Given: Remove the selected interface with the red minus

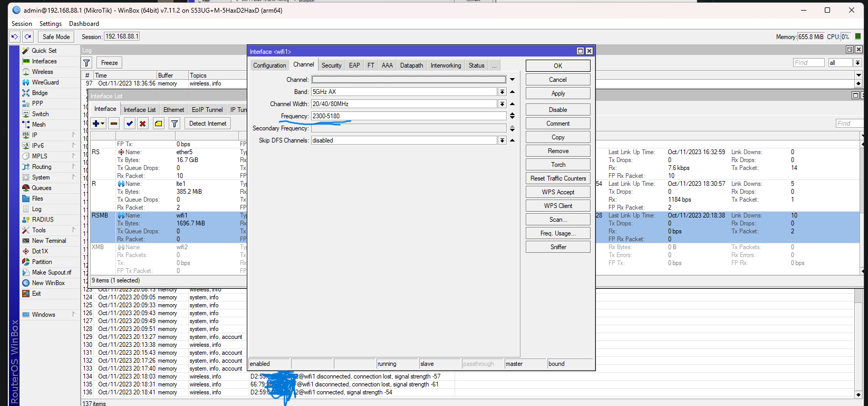Looking at the screenshot, I should point(114,124).
